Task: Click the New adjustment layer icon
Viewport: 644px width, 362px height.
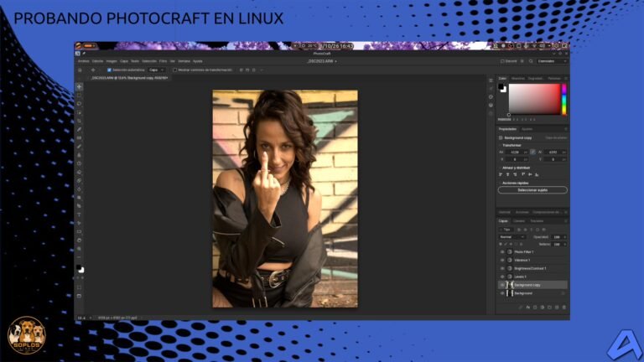Action: click(x=543, y=307)
